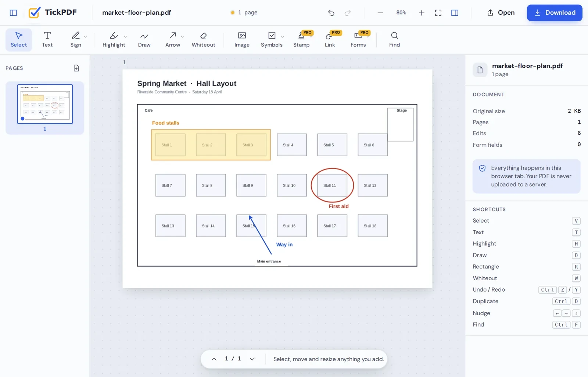Open the Find search tool
The width and height of the screenshot is (588, 377).
tap(394, 40)
